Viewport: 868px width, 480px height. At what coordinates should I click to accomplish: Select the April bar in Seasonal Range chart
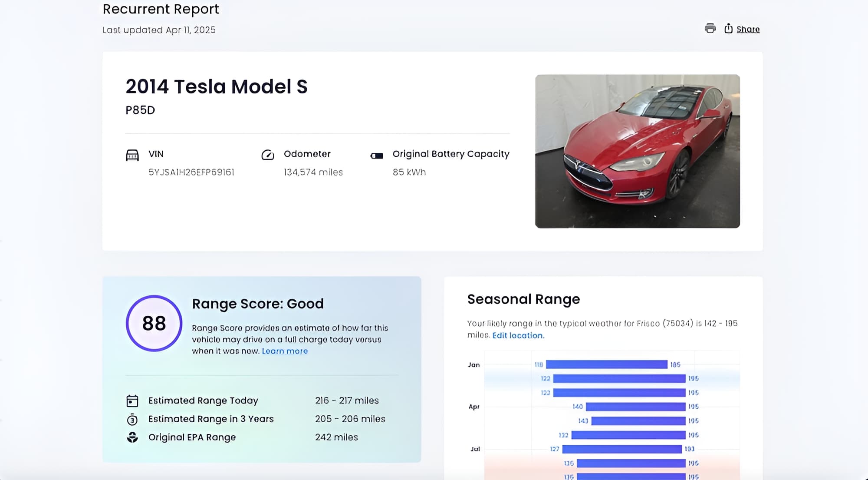coord(635,407)
